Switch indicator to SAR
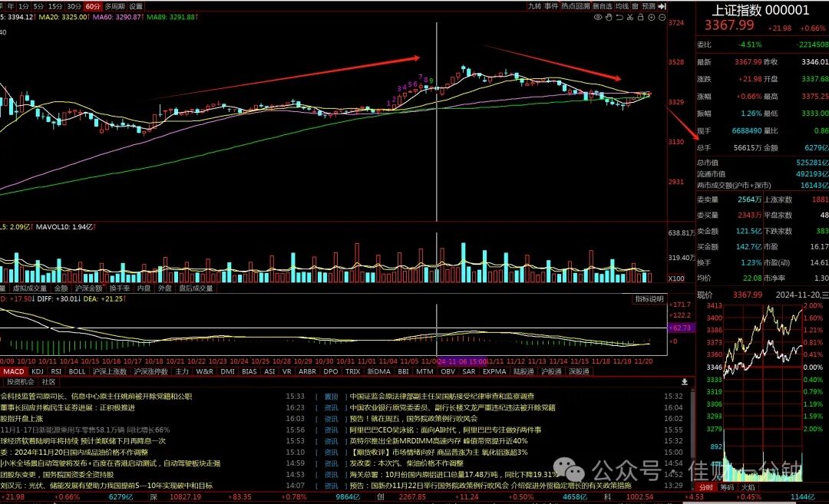The width and height of the screenshot is (829, 504). [469, 371]
